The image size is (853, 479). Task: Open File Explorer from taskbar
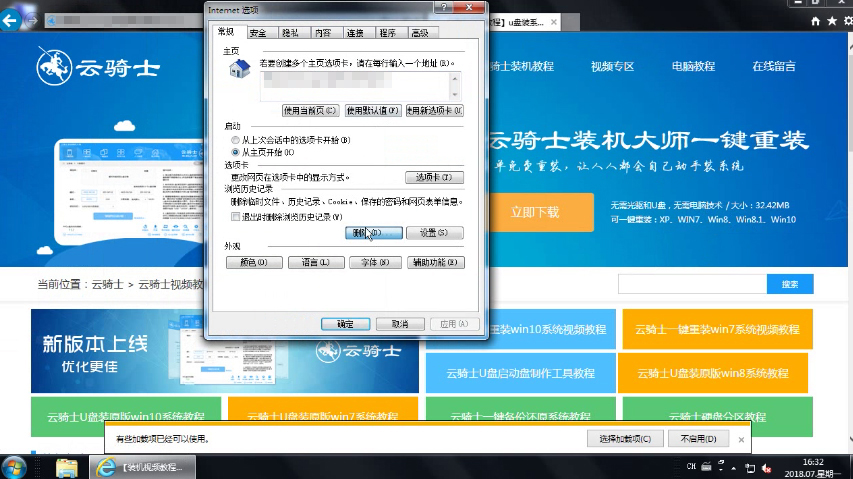click(x=66, y=468)
